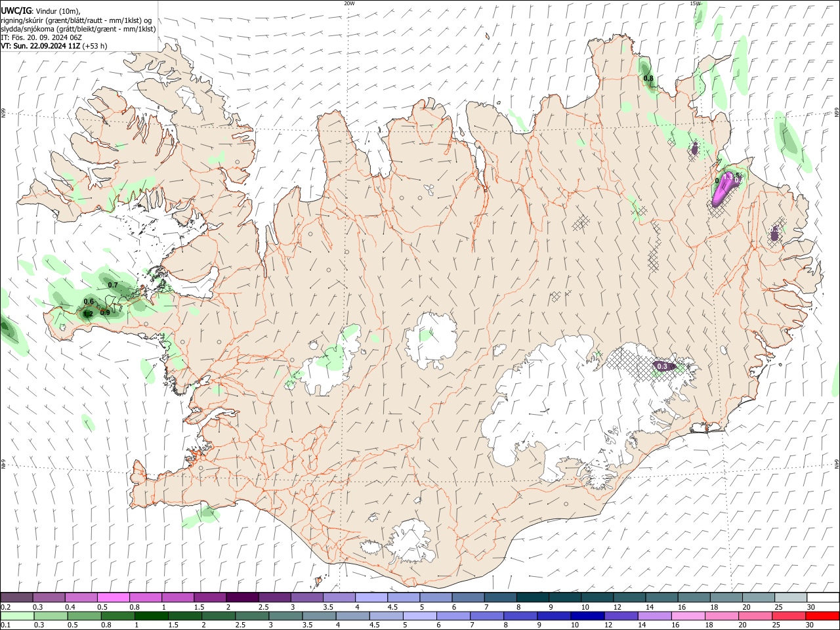This screenshot has height=630, width=840.
Task: Click the 0.3 snowfall value on the glacier
Action: coord(662,366)
